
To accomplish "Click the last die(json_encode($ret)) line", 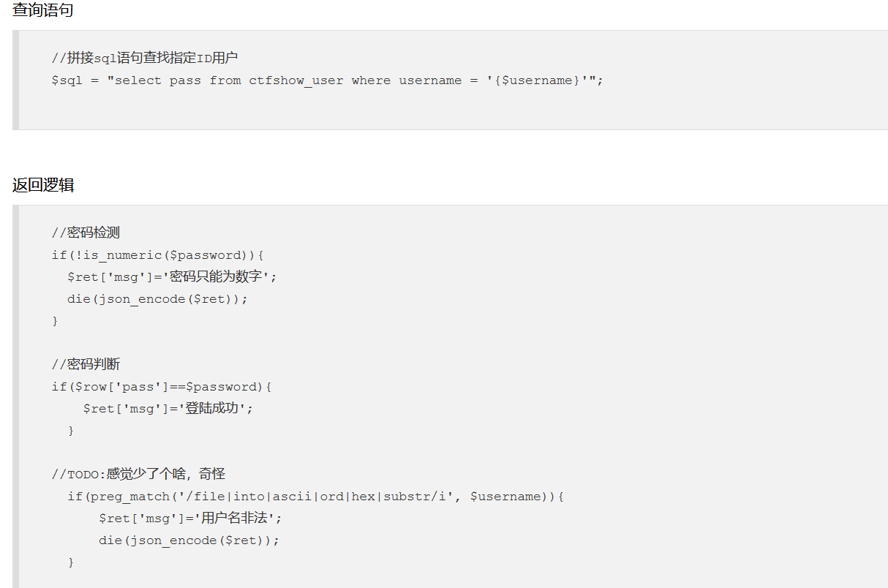I will point(189,540).
